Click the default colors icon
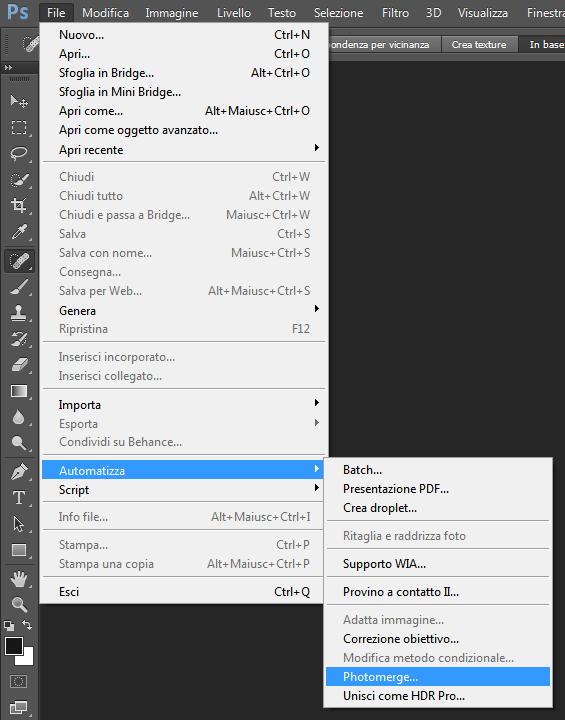565x720 pixels. pos(9,625)
